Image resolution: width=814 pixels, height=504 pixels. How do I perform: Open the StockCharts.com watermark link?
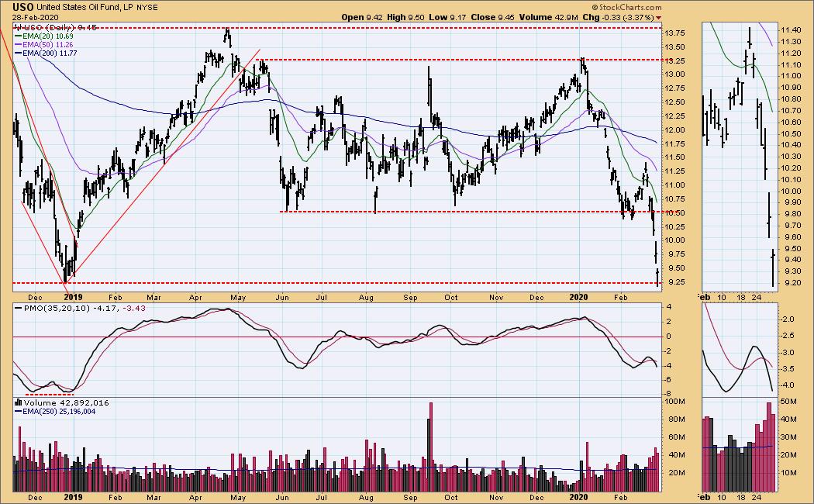point(627,7)
